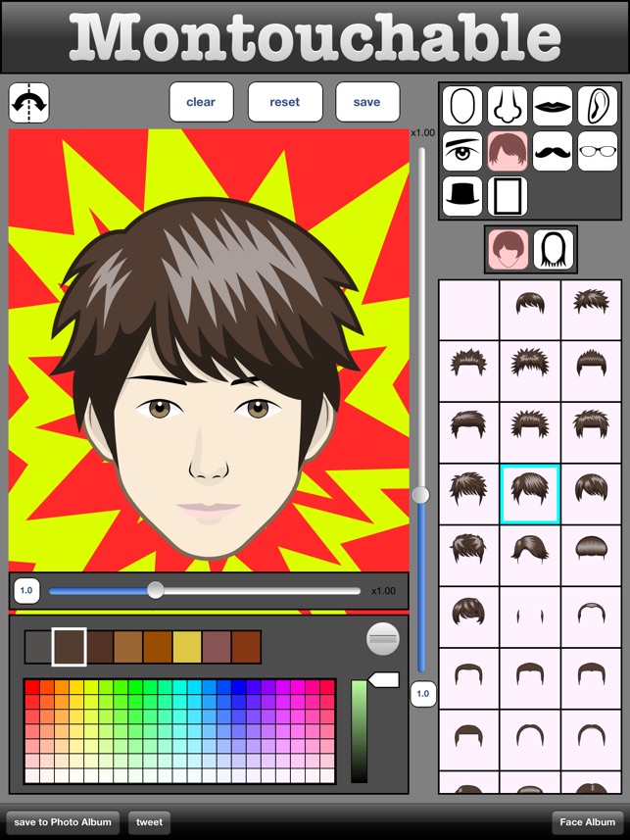Choose hairstyle right of cyan-selected one
The width and height of the screenshot is (630, 840).
click(x=592, y=494)
